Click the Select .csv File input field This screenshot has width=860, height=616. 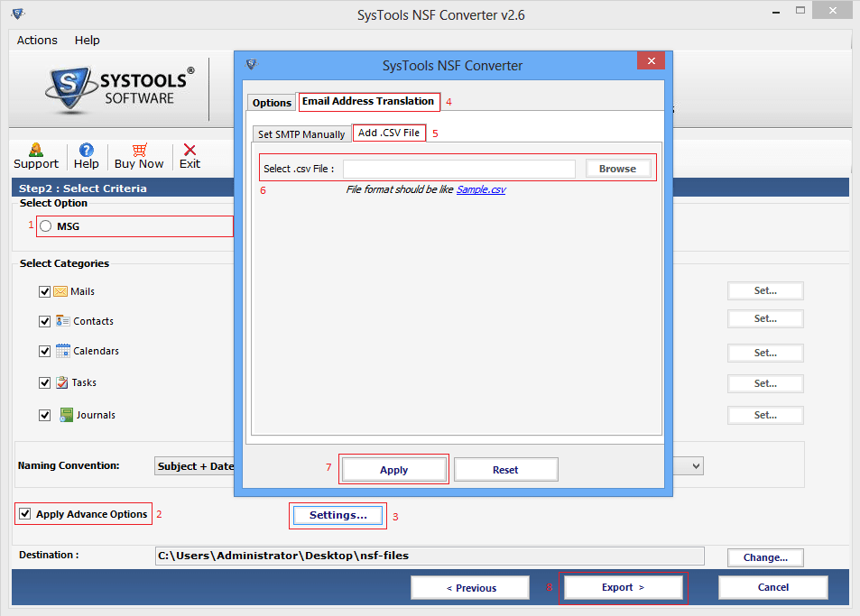point(459,169)
